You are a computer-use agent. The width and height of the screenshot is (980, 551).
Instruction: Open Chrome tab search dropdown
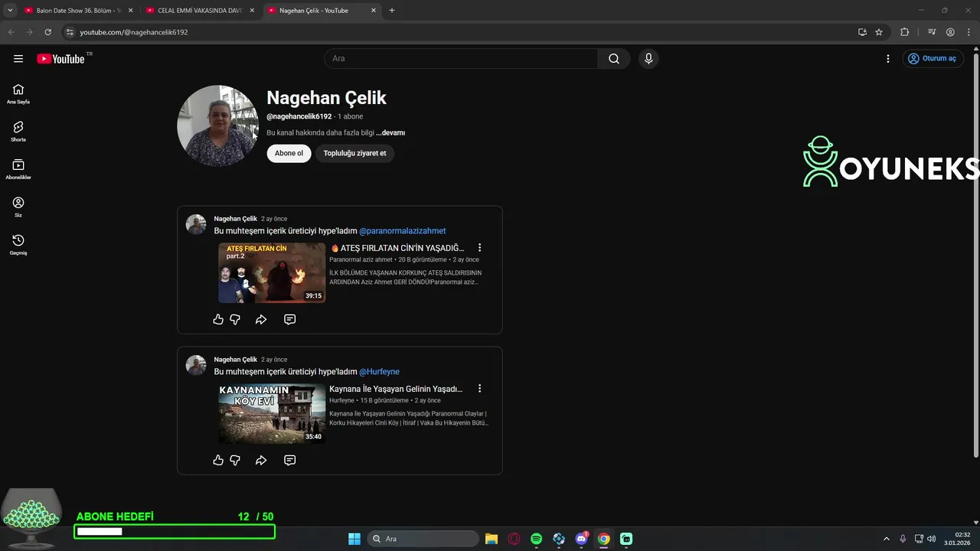10,10
